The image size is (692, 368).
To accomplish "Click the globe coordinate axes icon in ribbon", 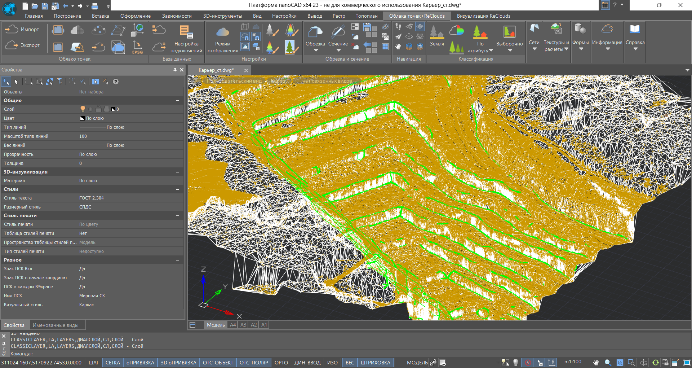I will click(138, 30).
